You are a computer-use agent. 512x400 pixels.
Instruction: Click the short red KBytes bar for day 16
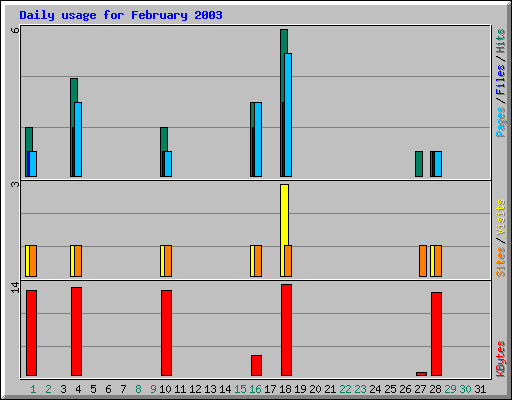pos(256,365)
